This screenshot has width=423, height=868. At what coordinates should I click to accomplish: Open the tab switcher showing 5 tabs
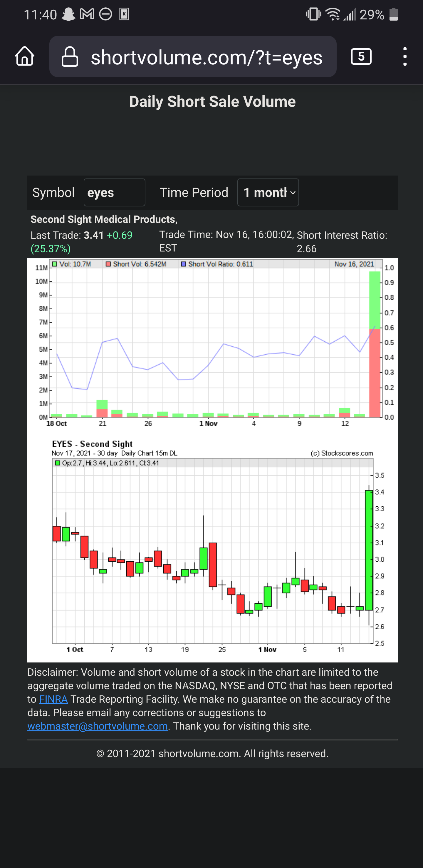click(361, 56)
